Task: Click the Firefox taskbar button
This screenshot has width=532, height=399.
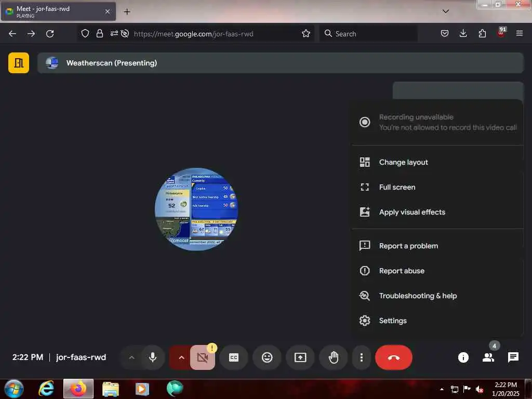Action: [78, 389]
